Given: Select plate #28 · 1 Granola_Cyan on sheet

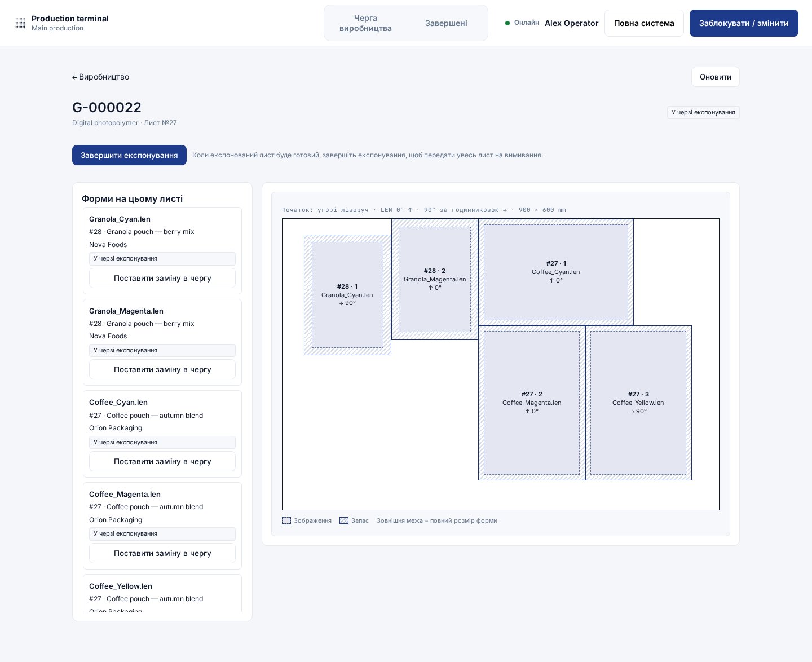Looking at the screenshot, I should 347,295.
